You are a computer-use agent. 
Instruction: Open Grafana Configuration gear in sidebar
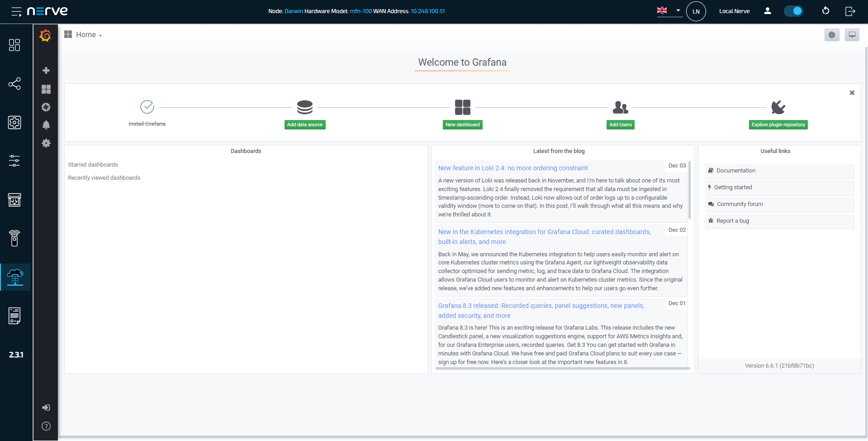46,143
